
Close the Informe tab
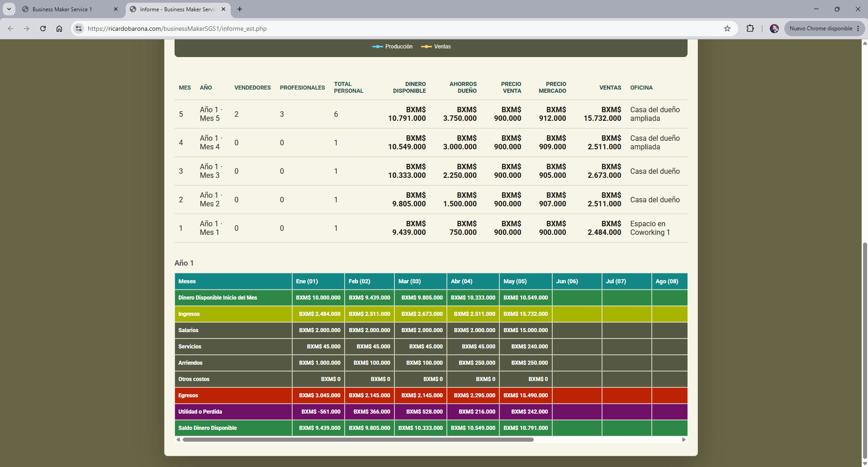tap(223, 9)
